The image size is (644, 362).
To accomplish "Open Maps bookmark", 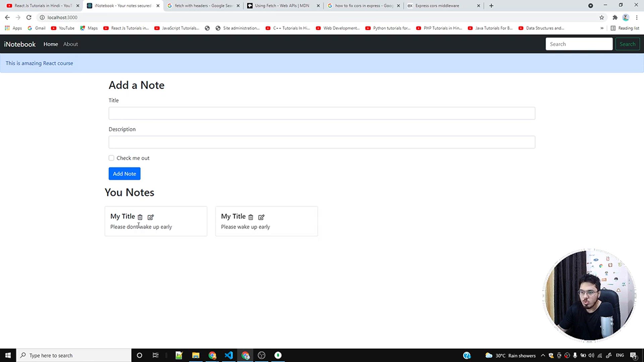I will (89, 28).
